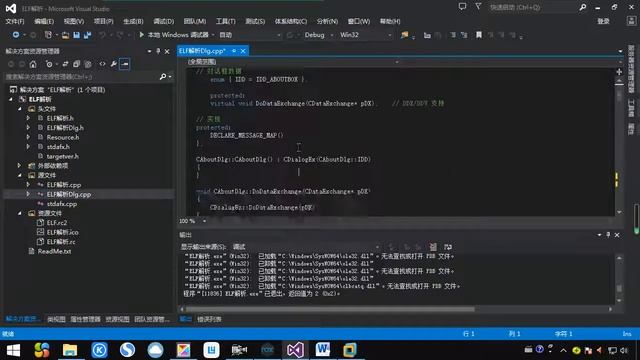The height and width of the screenshot is (360, 640).
Task: Save the current file with floppy icon
Action: point(76,36)
